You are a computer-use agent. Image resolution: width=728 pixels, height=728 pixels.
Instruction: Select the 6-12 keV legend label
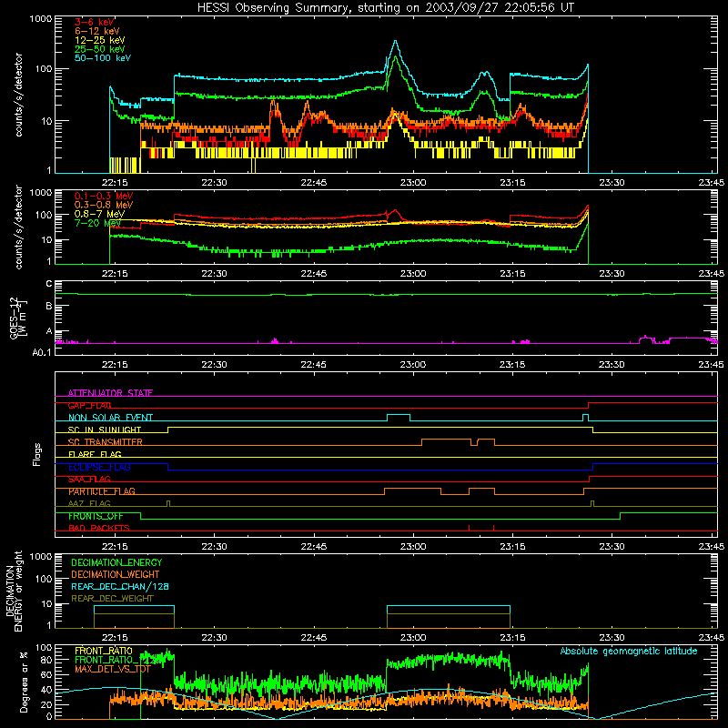(x=96, y=31)
